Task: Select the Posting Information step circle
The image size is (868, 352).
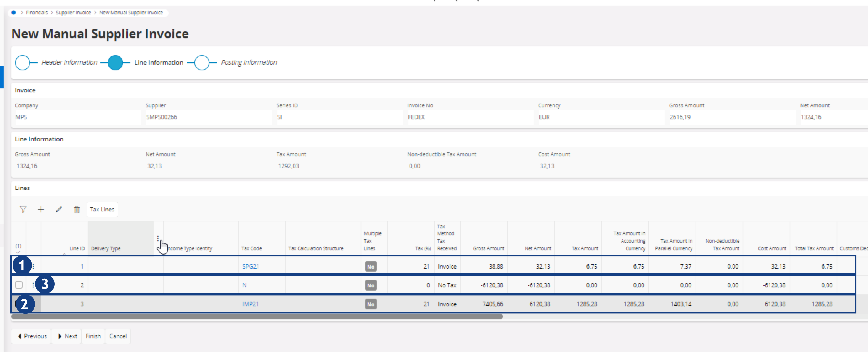Action: (x=202, y=63)
